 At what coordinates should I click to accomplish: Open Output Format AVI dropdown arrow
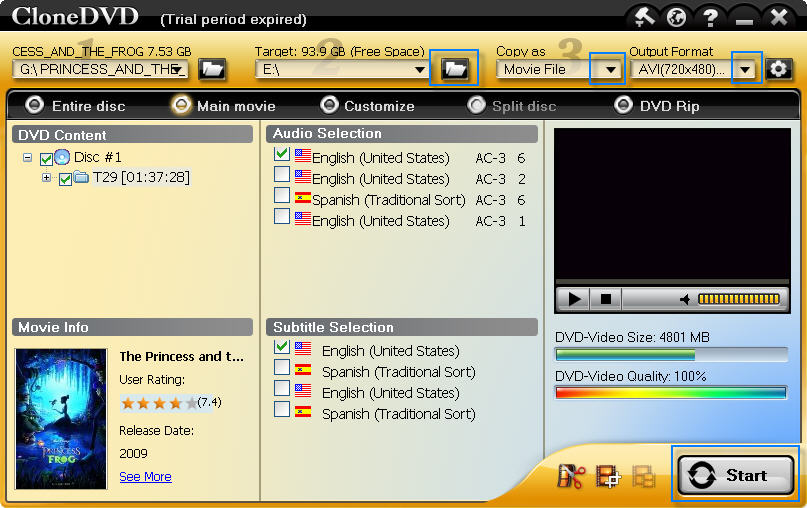click(x=745, y=69)
